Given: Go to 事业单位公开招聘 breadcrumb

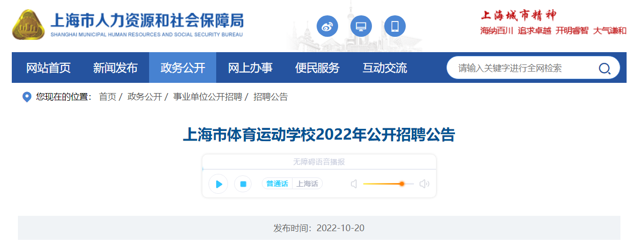Looking at the screenshot, I should point(207,97).
